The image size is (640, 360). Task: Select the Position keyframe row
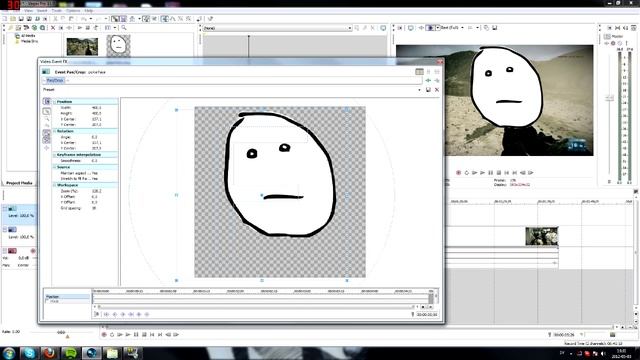click(67, 297)
